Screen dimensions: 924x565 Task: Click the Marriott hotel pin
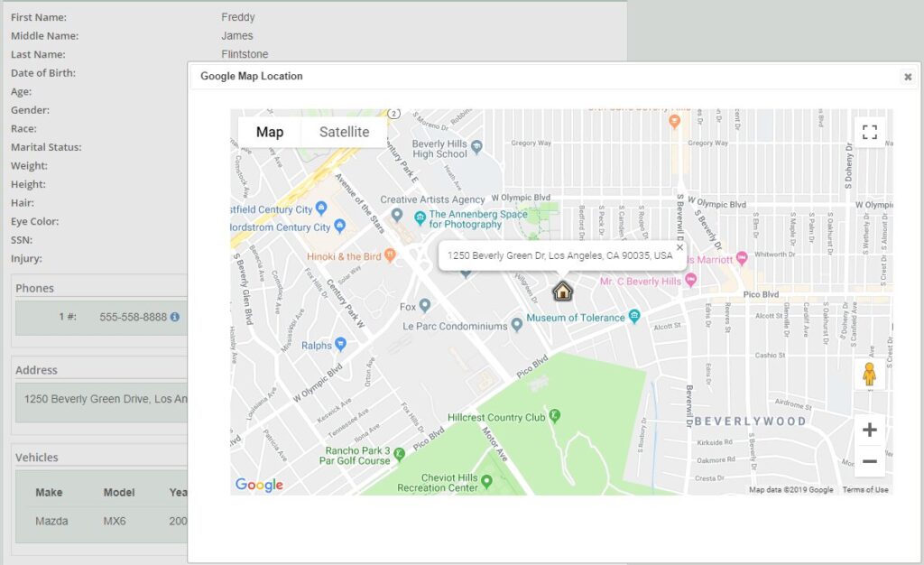742,257
